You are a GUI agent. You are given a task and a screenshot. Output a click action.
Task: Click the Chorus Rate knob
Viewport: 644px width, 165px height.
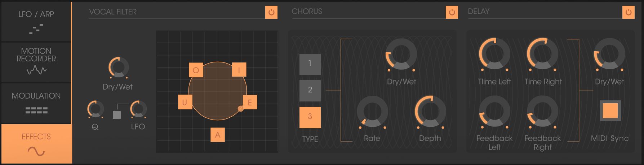click(x=372, y=111)
